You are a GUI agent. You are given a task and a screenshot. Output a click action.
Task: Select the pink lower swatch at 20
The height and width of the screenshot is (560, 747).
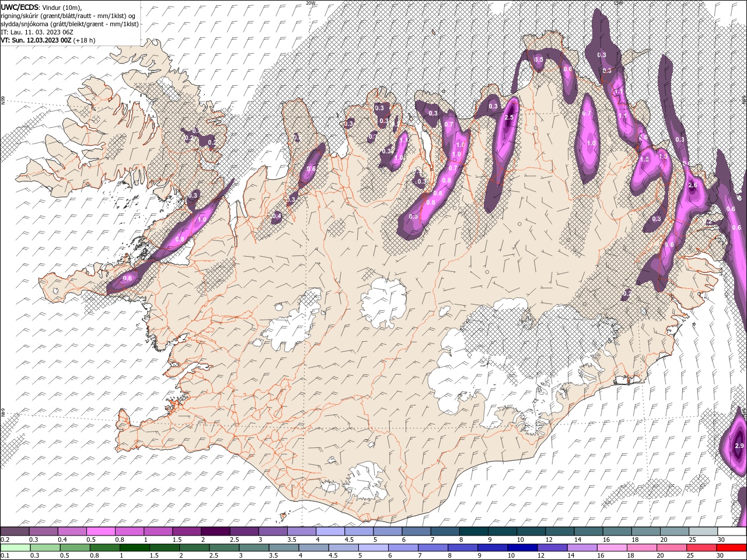tap(671, 548)
